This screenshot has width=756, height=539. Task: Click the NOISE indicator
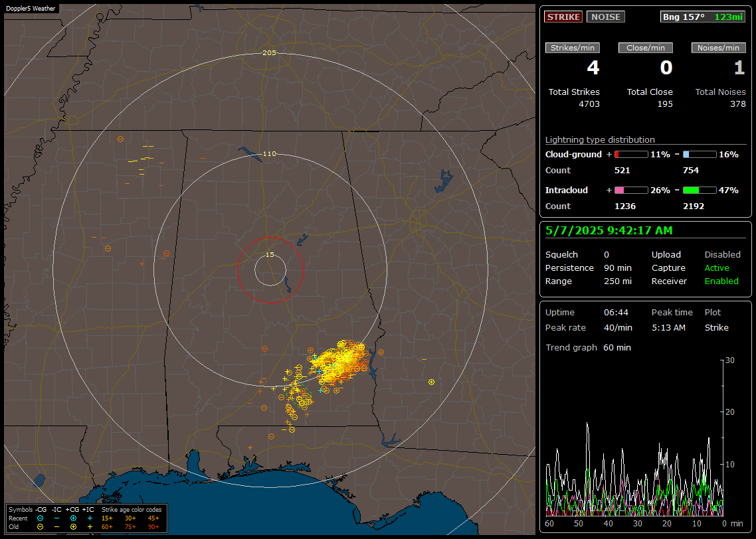[606, 17]
